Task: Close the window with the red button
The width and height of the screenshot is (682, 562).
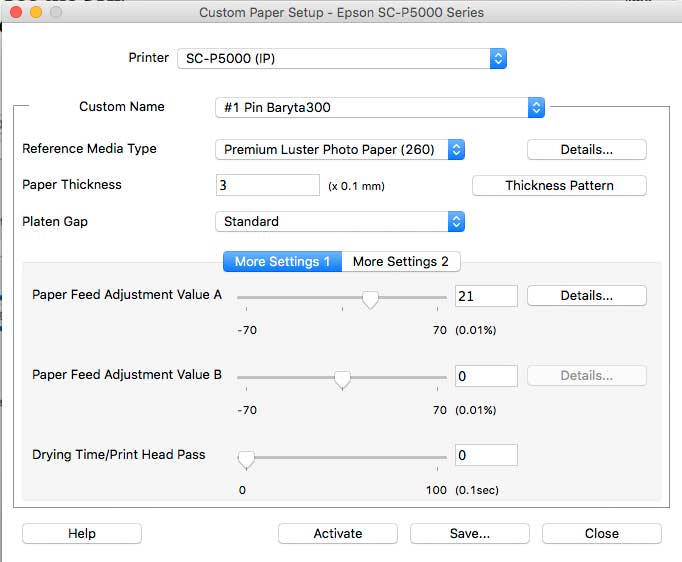Action: point(16,12)
